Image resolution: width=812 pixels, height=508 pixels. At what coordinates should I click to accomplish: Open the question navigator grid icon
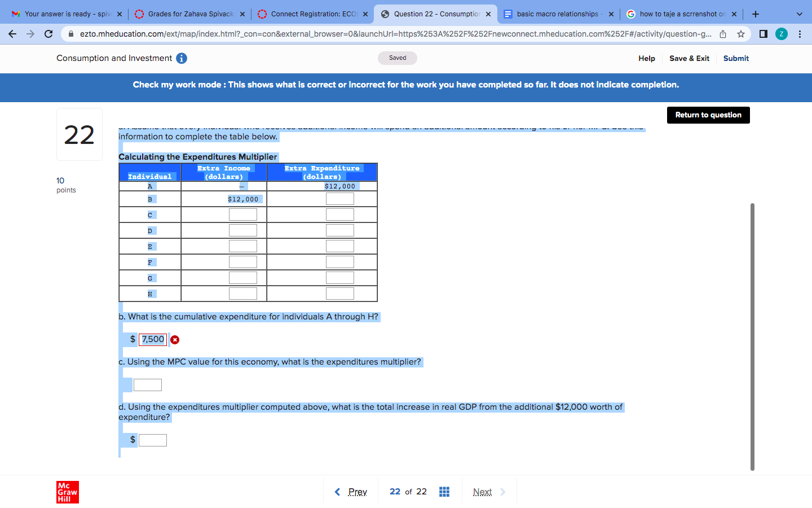coord(444,492)
